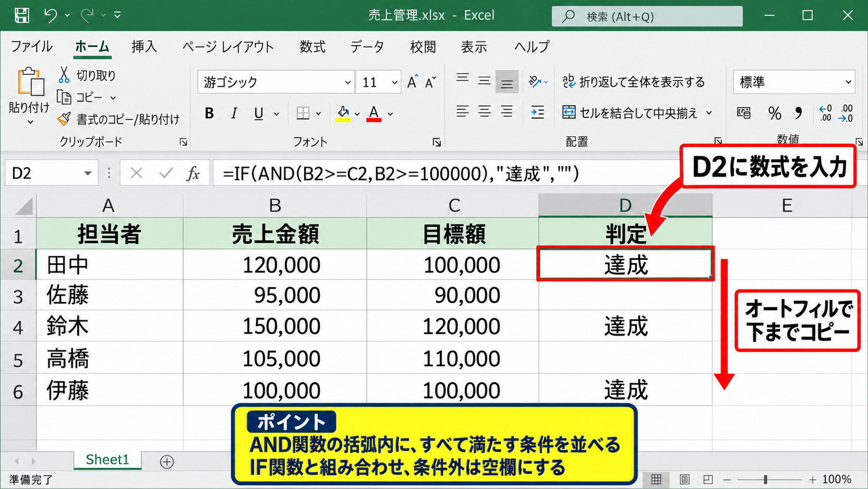Click the formula bar cancel X icon
This screenshot has height=489, width=868.
coord(137,173)
